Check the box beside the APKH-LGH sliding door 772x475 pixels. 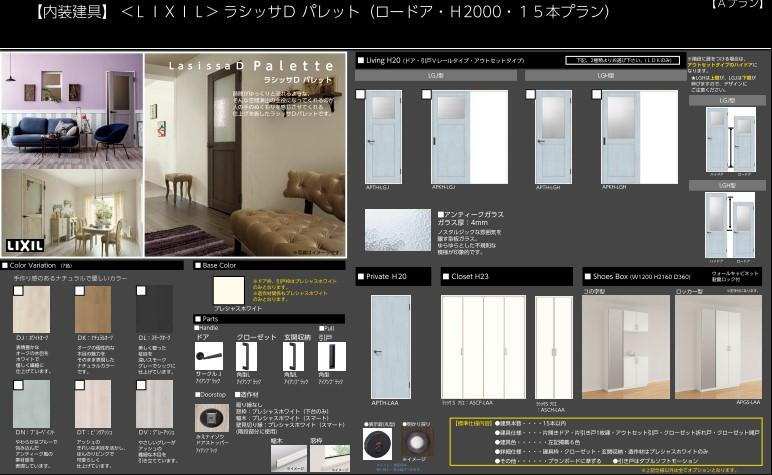pos(597,94)
